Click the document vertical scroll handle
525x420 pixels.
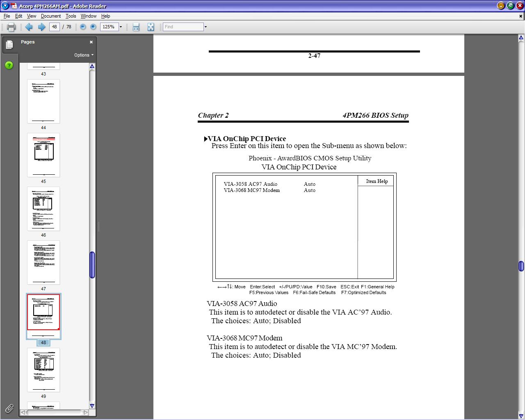point(521,266)
